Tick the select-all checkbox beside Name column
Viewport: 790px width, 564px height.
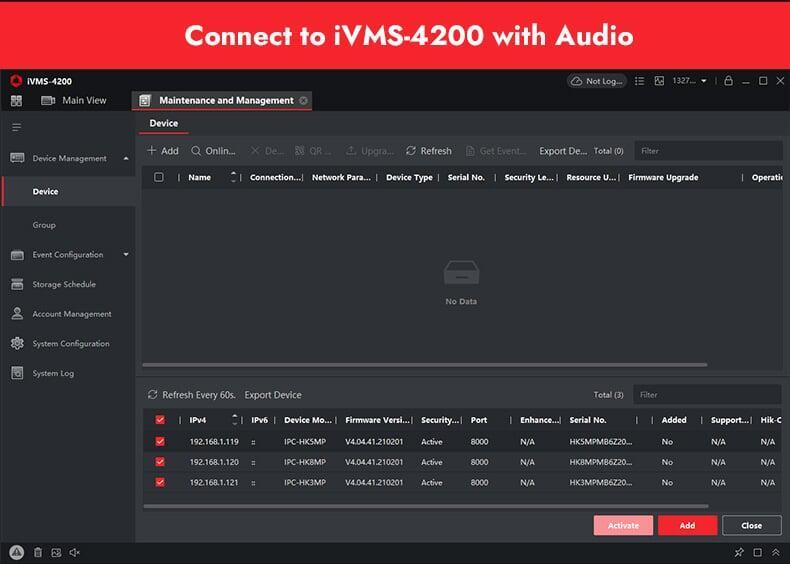159,177
